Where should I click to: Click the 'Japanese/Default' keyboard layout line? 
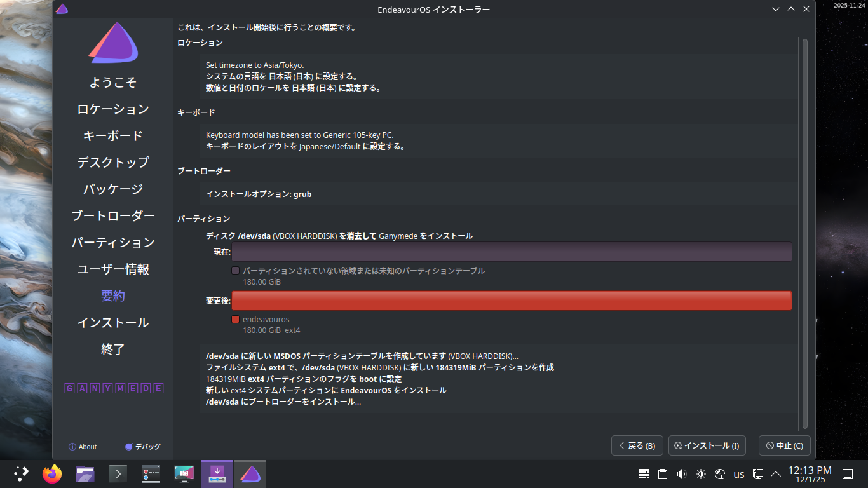pos(306,147)
